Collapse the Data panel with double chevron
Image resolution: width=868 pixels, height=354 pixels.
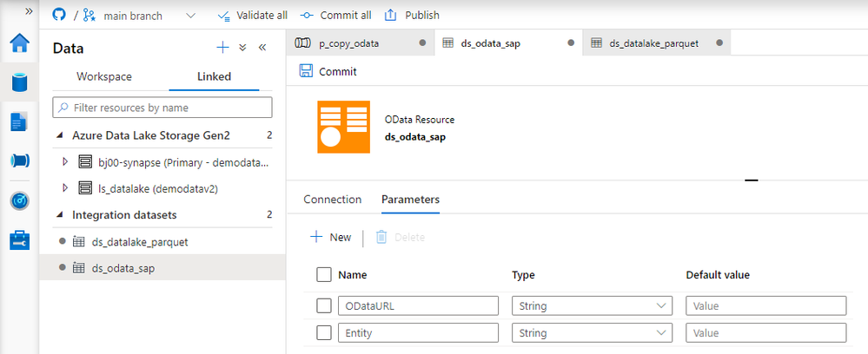click(262, 48)
